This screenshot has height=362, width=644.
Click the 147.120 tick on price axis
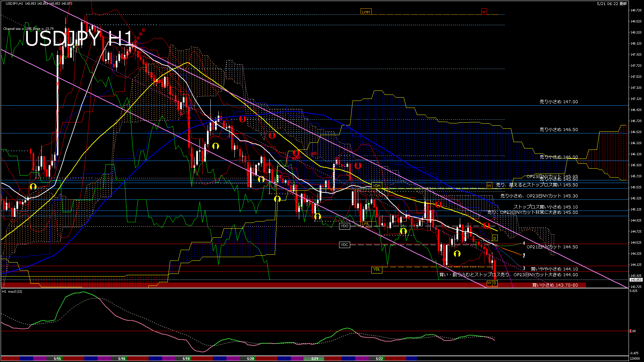tap(636, 99)
